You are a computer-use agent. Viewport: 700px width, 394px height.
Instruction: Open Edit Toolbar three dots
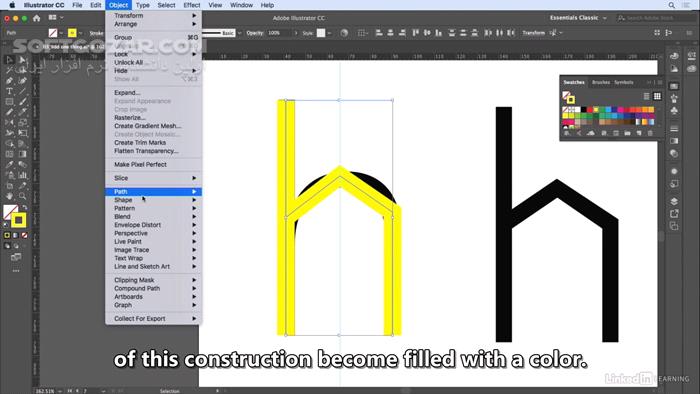[x=16, y=270]
